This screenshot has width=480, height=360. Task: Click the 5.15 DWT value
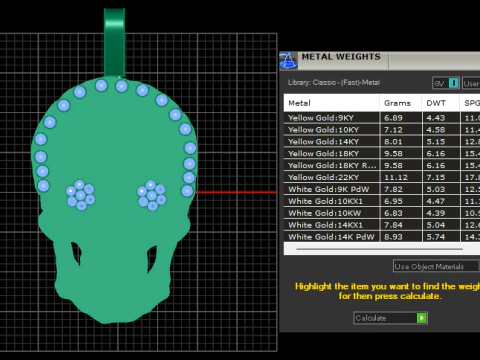coord(436,142)
